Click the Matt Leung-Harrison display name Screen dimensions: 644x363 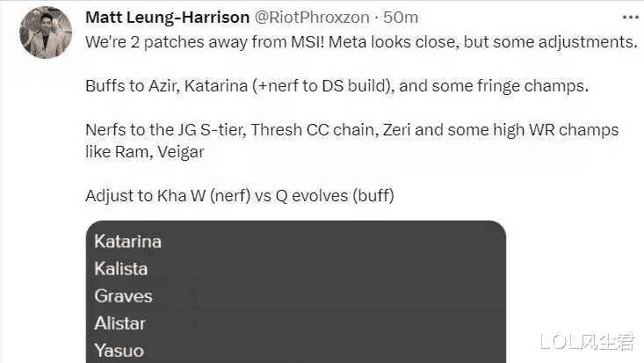point(167,18)
